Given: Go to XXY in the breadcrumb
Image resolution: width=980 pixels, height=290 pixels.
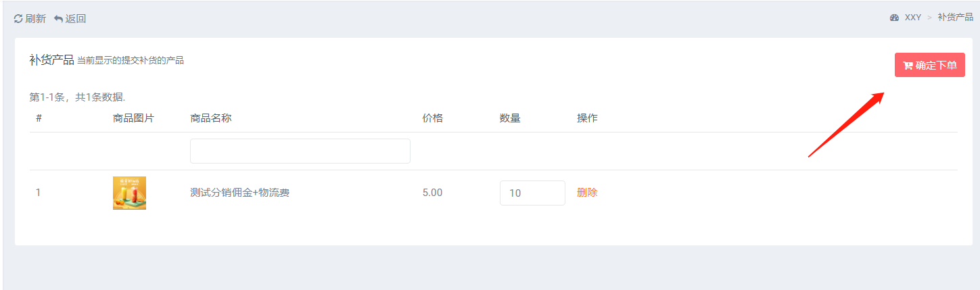Looking at the screenshot, I should (913, 18).
